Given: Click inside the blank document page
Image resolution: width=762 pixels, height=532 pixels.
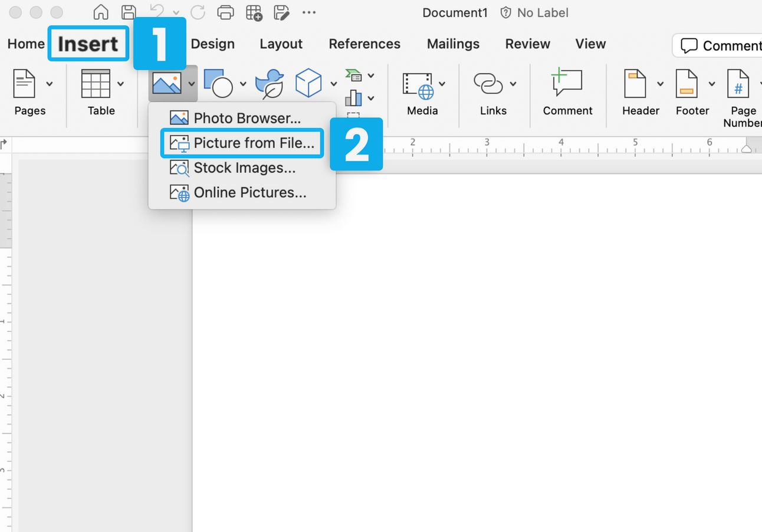Looking at the screenshot, I should click(x=477, y=352).
